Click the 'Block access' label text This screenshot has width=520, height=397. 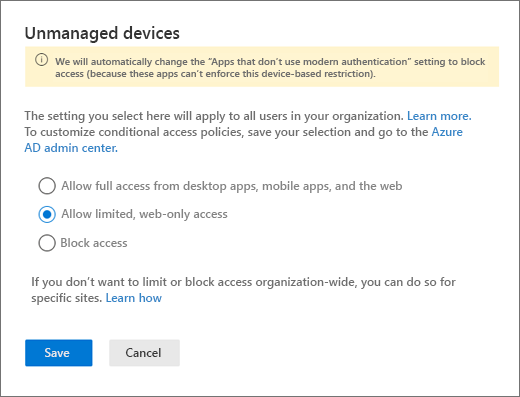[x=94, y=243]
